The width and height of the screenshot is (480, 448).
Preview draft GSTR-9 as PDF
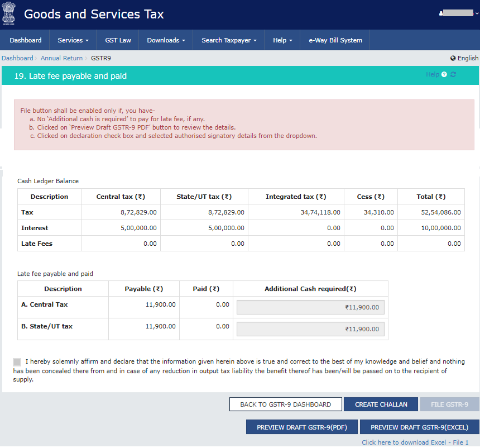click(x=301, y=427)
